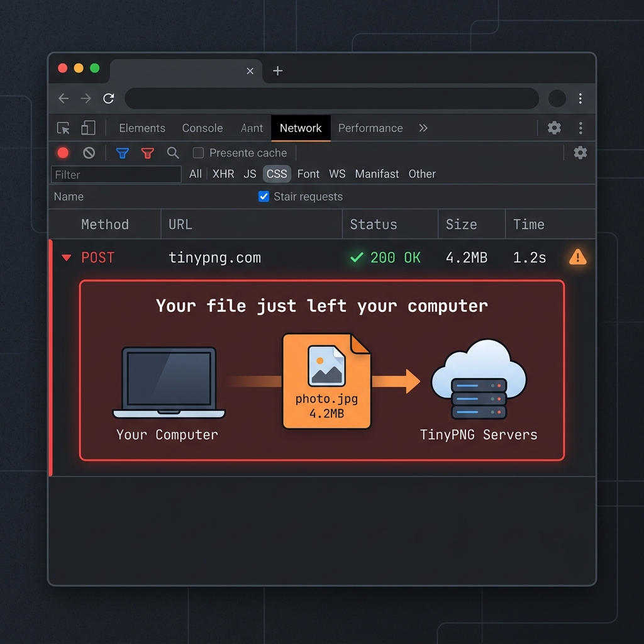644x644 pixels.
Task: Switch to the Console tab
Action: tap(203, 128)
